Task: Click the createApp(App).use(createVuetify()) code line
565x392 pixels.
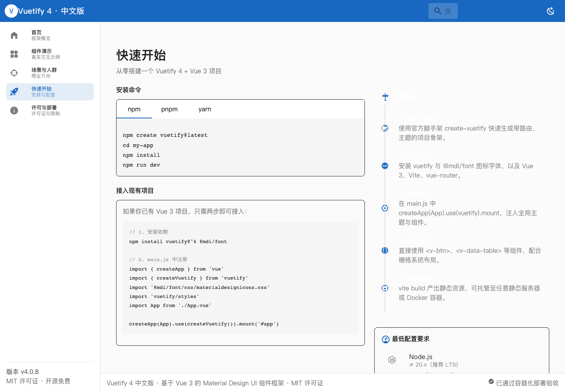Action: tap(204, 324)
